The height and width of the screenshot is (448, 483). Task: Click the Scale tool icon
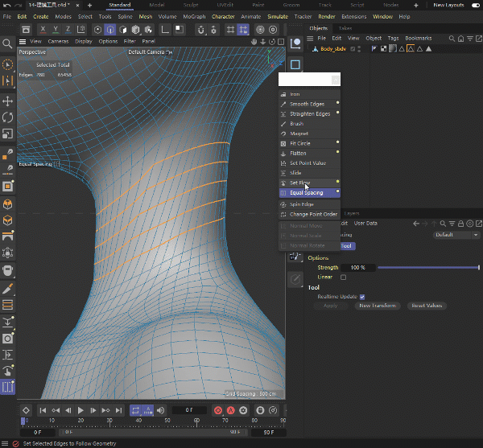click(8, 134)
